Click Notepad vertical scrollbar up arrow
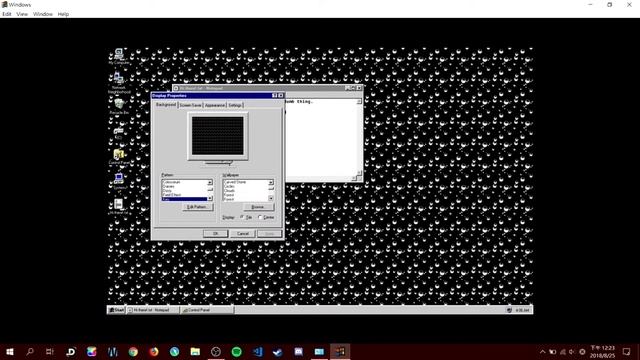Screen dimensions: 640x360 coord(359,102)
